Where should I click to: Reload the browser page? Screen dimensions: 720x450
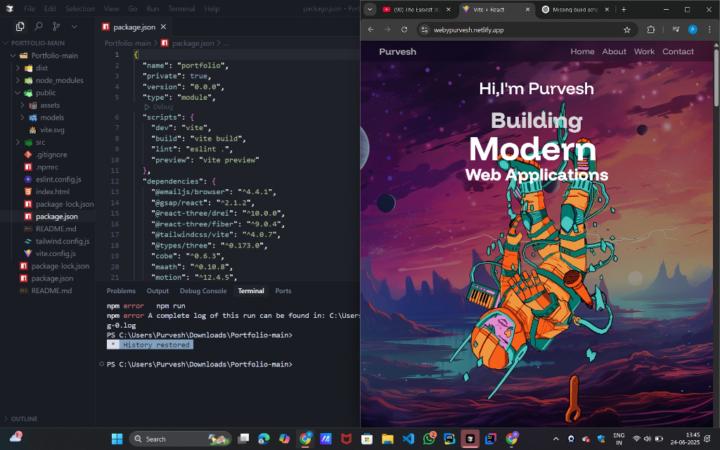click(404, 30)
